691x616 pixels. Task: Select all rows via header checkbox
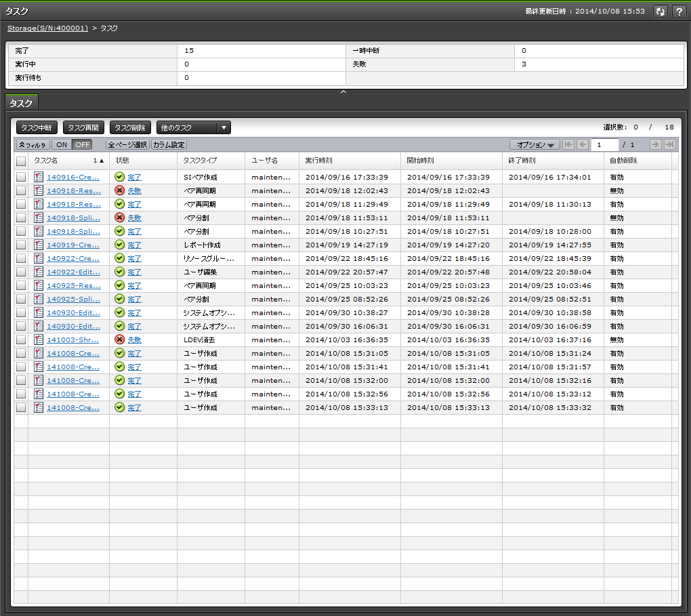[x=21, y=161]
